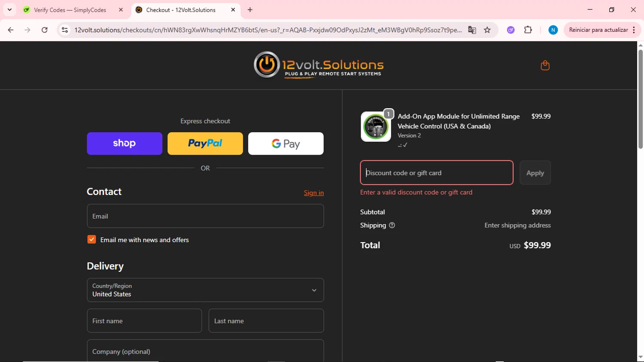This screenshot has width=644, height=362.
Task: Click the Add-On App Module product title
Action: pyautogui.click(x=459, y=121)
